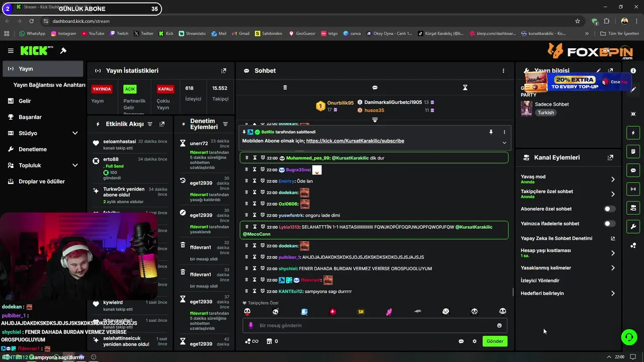
Task: Open Hedefleri belirleyin settings
Action: coord(568,293)
